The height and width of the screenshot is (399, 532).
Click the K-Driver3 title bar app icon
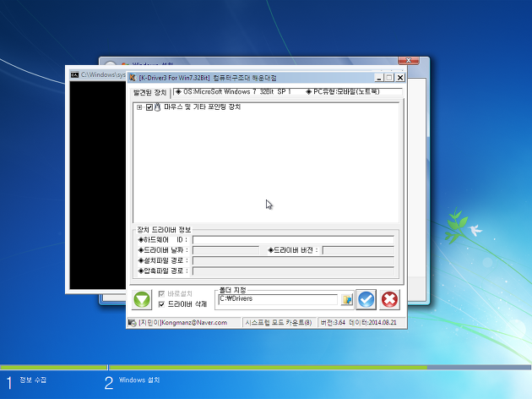133,78
